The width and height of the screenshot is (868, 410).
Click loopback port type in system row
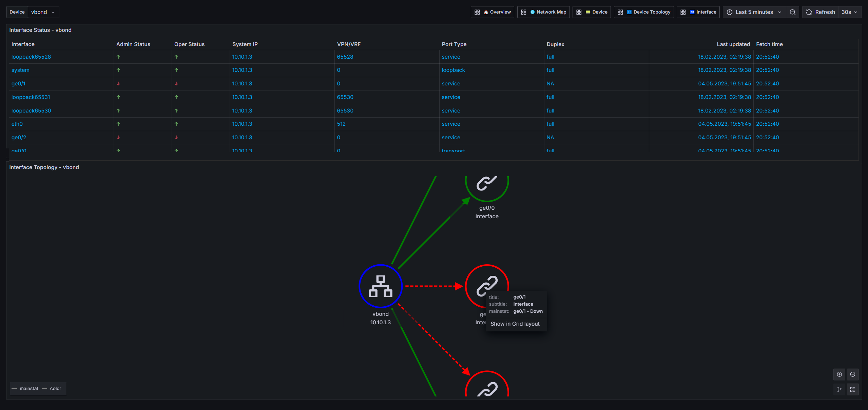pos(453,70)
